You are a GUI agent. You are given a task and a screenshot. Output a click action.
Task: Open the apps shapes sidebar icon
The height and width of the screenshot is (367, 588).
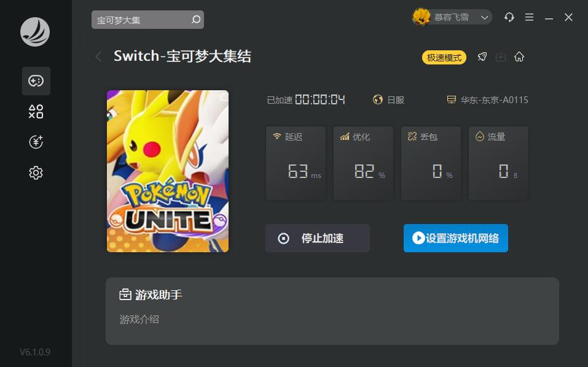[36, 112]
